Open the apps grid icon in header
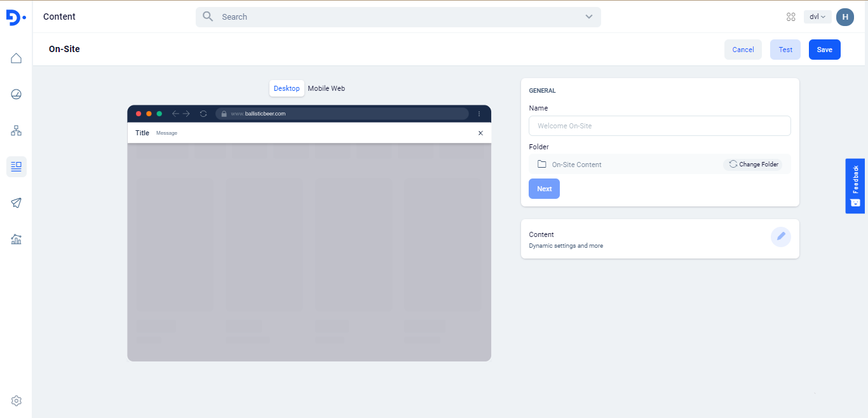The height and width of the screenshot is (418, 868). 791,17
